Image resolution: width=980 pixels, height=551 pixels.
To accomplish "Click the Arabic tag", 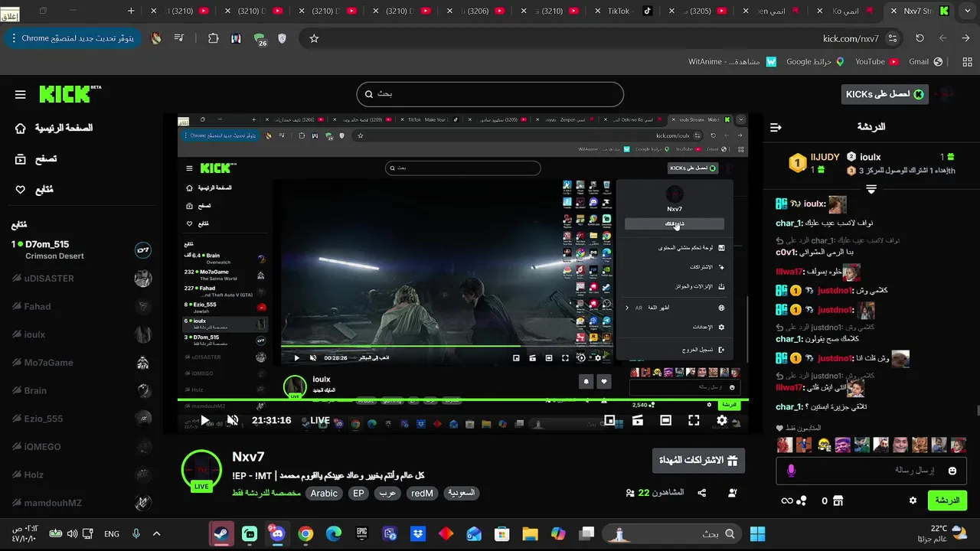I will 324,494.
